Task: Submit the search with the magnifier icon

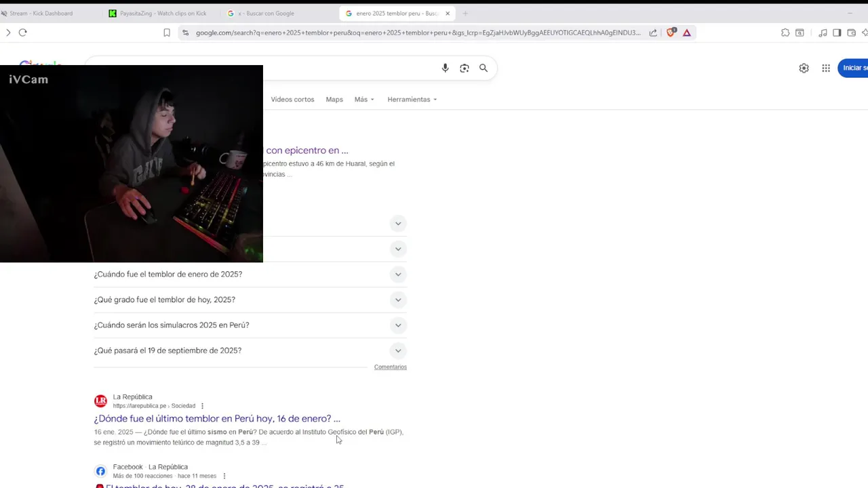Action: pos(484,68)
